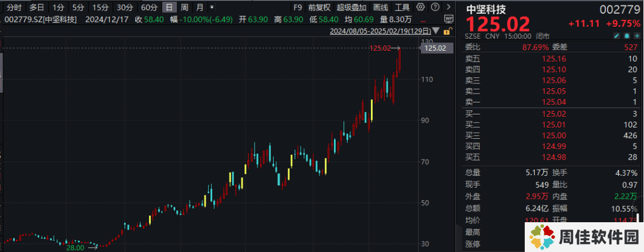This screenshot has width=644, height=252.
Task: Select the 5分 period
Action: tap(77, 7)
